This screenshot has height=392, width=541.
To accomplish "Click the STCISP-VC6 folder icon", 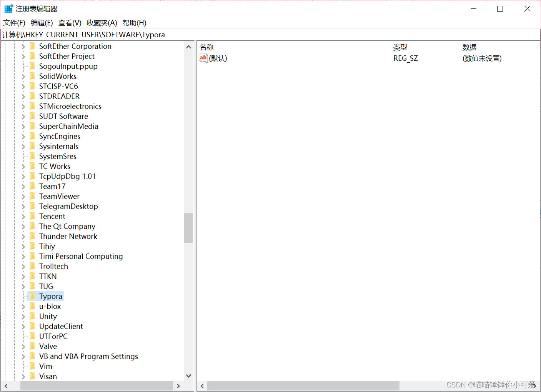I will [33, 86].
